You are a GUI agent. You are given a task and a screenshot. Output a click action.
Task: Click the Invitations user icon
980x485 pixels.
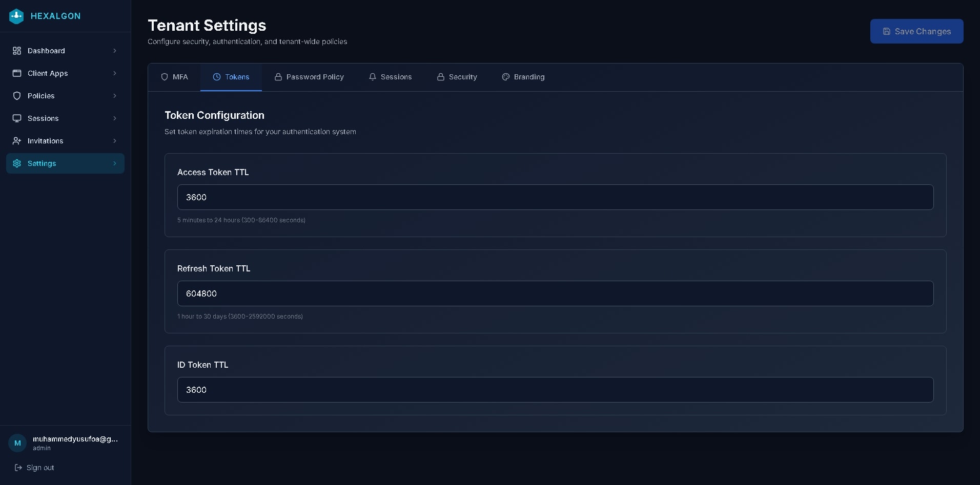[x=17, y=141]
